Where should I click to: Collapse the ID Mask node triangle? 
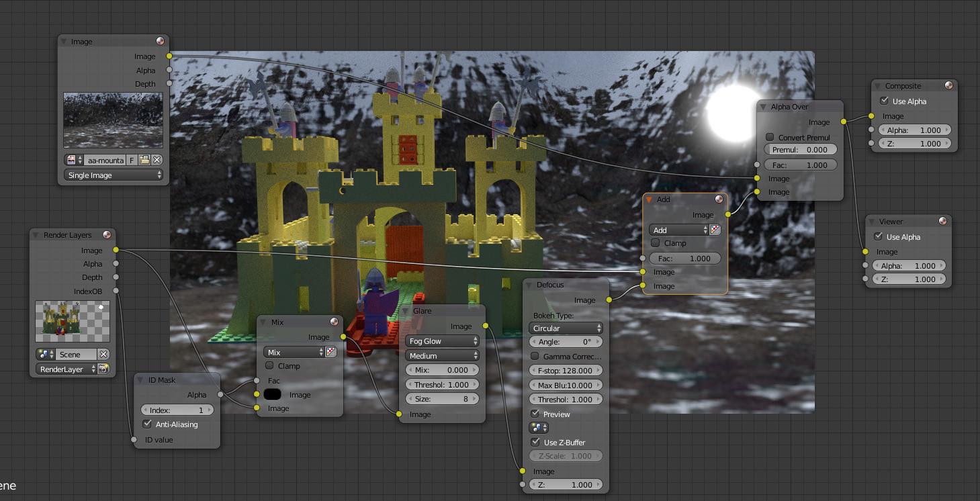[141, 380]
